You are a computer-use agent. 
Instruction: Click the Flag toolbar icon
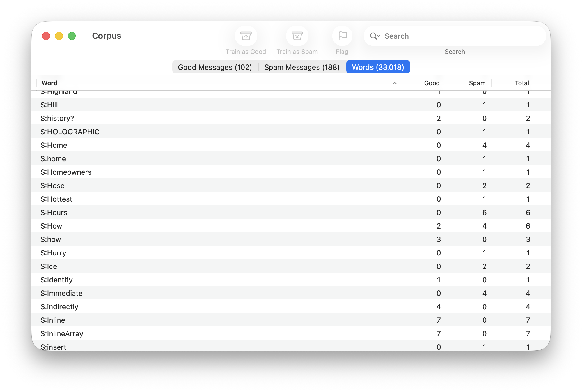coord(342,36)
